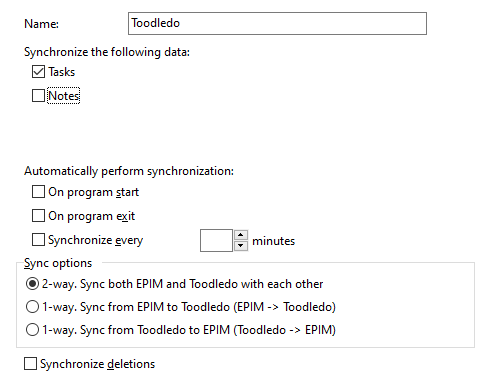
Task: Click the 'Synchronize the following data:' label
Action: coord(107,52)
